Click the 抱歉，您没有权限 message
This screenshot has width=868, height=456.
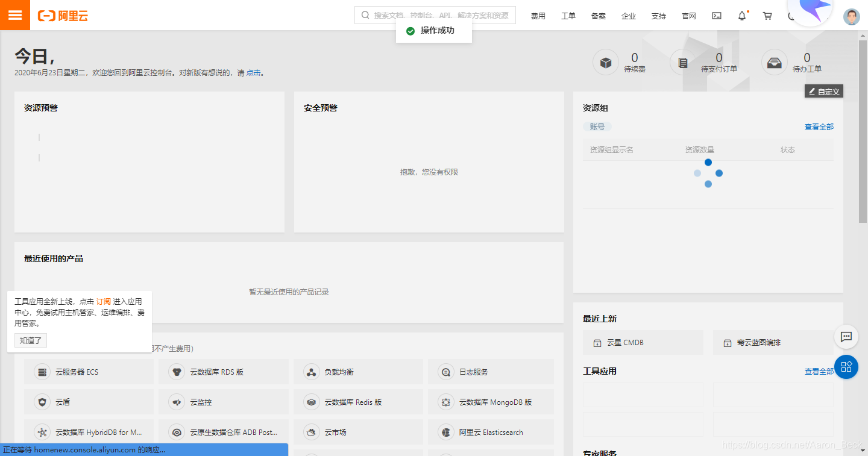(x=429, y=172)
